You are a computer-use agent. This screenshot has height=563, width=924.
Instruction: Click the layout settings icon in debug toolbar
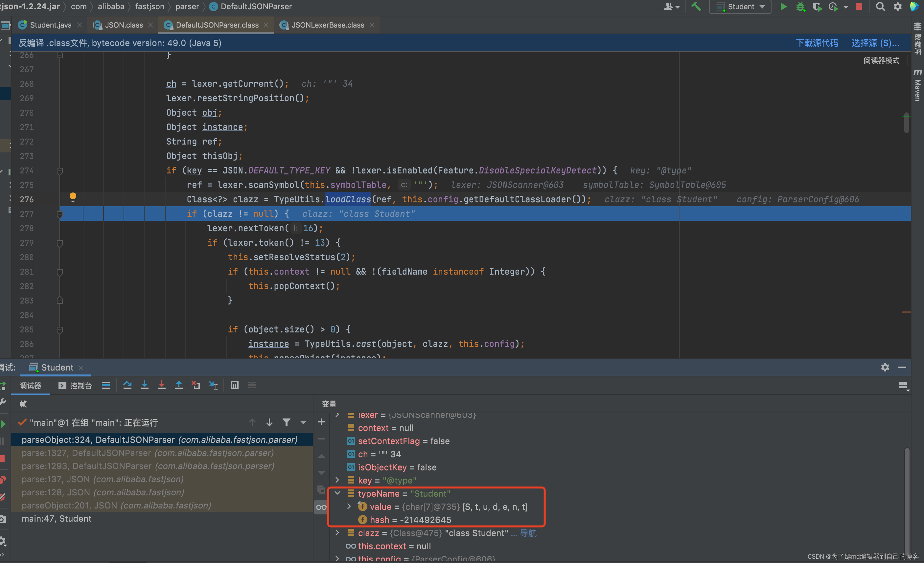[904, 386]
